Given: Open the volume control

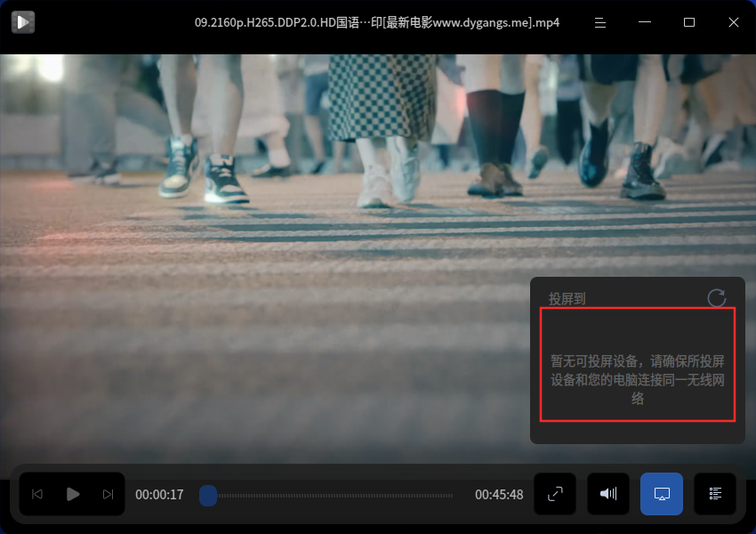Looking at the screenshot, I should click(608, 494).
